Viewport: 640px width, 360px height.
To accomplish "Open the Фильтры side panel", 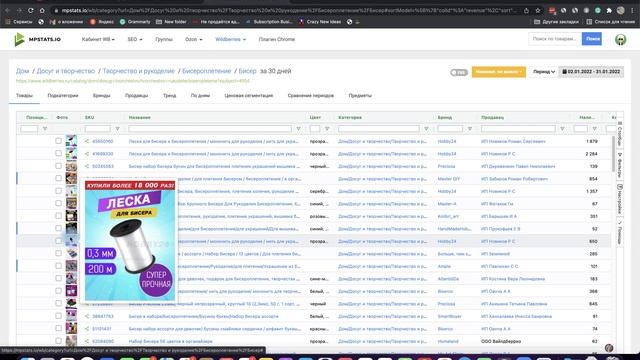I will click(620, 165).
